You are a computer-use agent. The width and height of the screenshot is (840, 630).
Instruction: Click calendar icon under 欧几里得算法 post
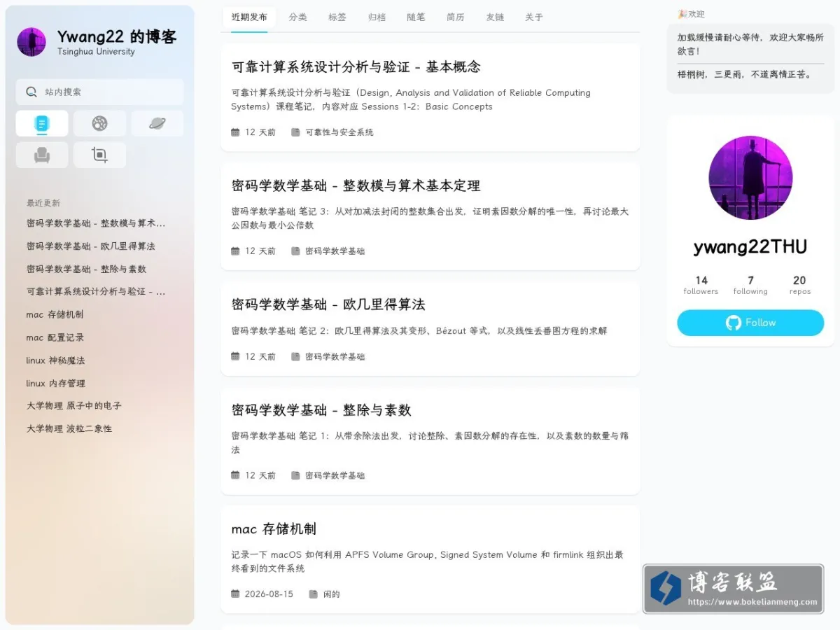pos(235,356)
